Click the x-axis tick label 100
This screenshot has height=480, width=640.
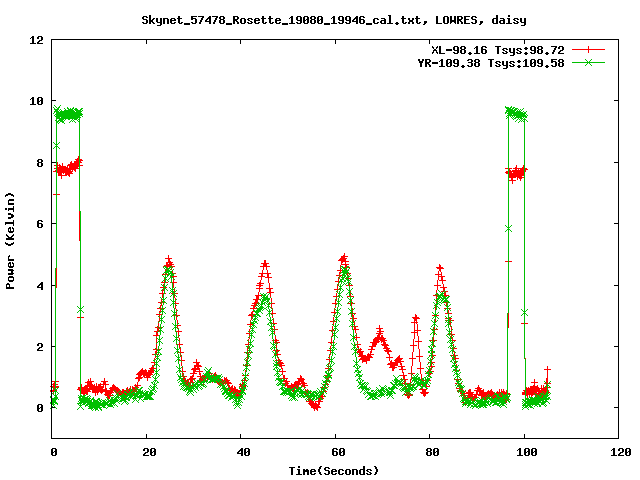(527, 452)
